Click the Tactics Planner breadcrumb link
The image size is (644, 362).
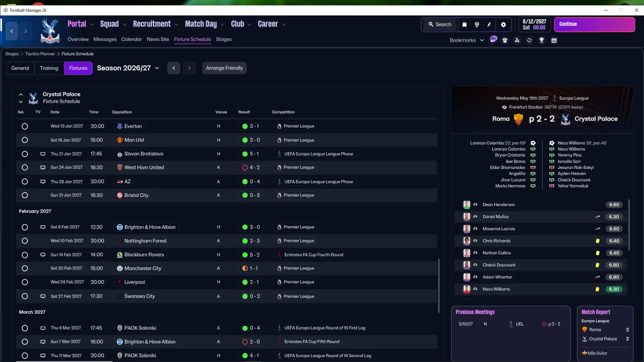(40, 54)
